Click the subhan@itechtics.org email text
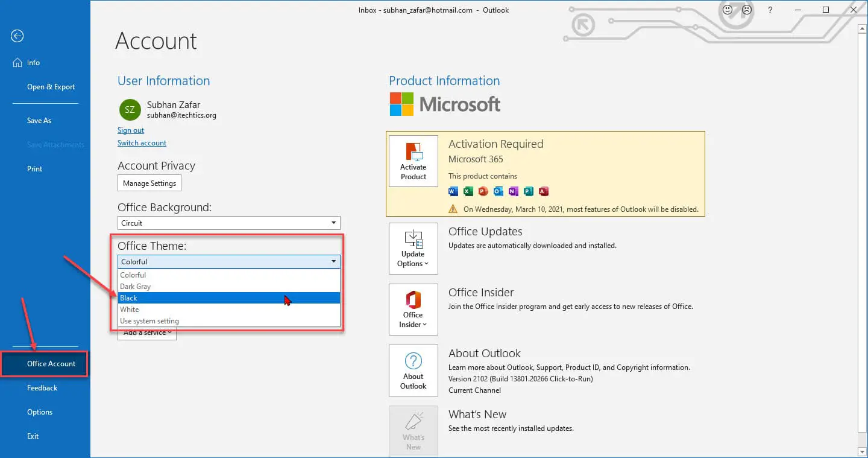Screen dimensions: 868x458 (181, 115)
